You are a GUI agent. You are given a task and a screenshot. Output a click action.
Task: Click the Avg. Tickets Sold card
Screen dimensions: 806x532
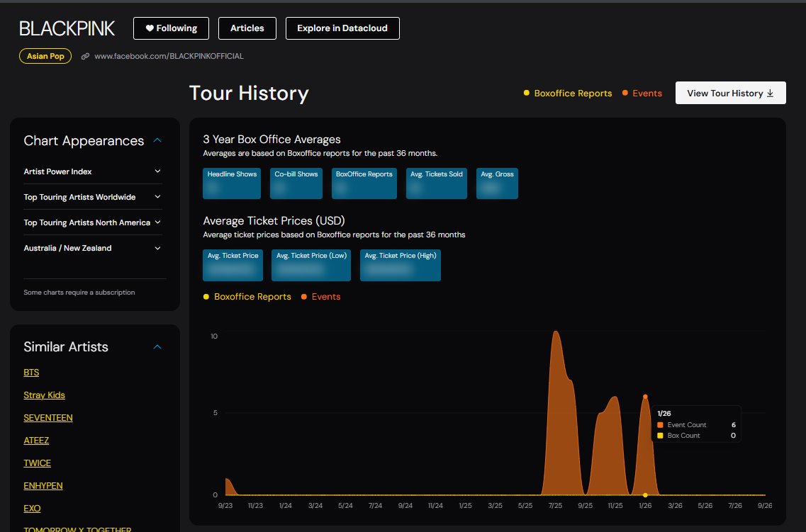[437, 183]
